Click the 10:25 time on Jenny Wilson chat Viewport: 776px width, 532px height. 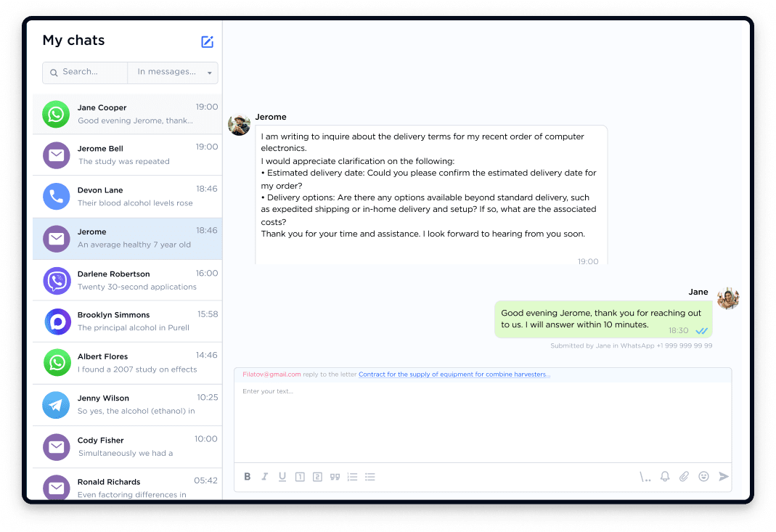coord(208,397)
